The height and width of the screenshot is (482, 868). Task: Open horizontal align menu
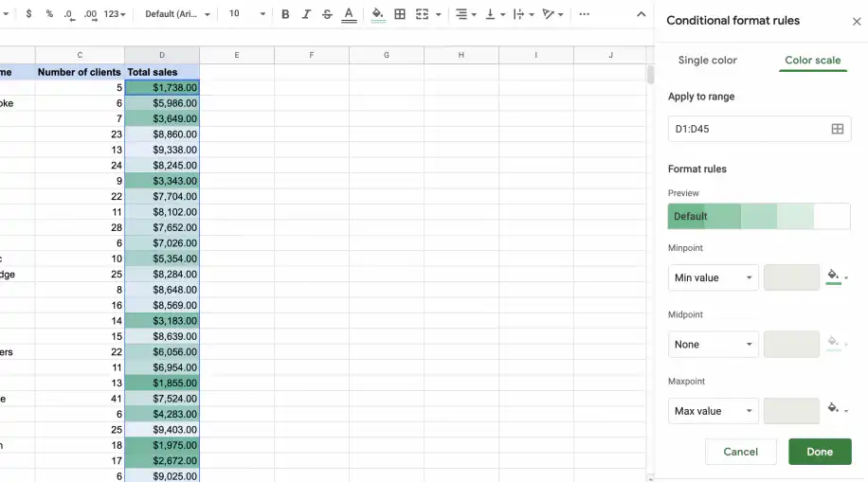pyautogui.click(x=465, y=14)
